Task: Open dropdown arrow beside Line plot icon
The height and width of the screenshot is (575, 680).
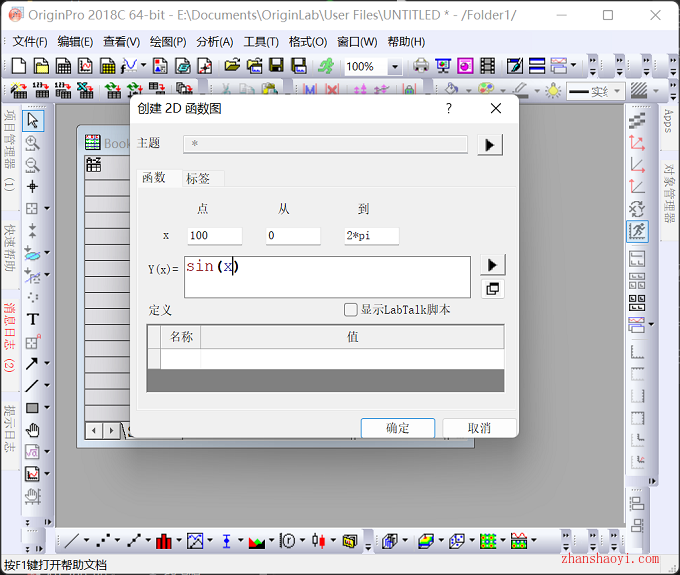Action: [86, 541]
